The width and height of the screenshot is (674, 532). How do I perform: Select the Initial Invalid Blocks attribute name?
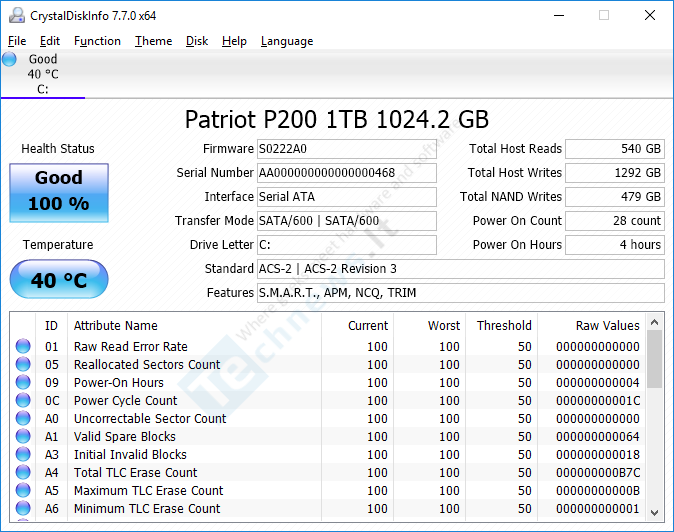130,455
